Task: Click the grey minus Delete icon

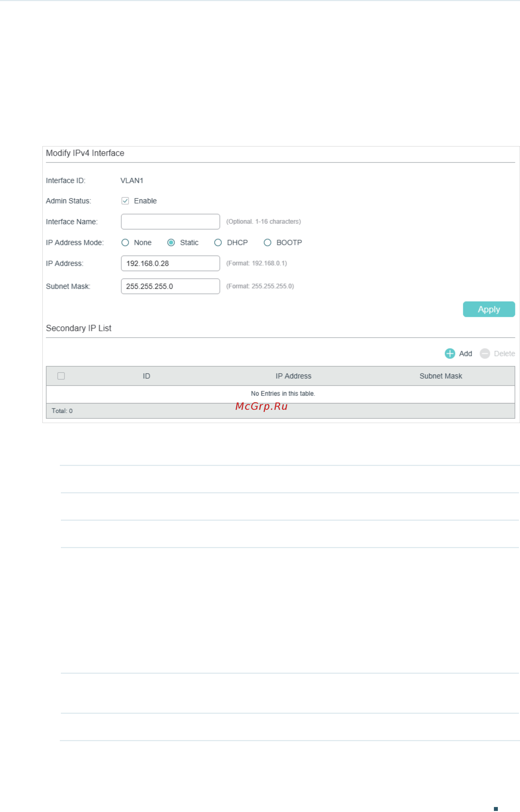Action: (x=485, y=353)
